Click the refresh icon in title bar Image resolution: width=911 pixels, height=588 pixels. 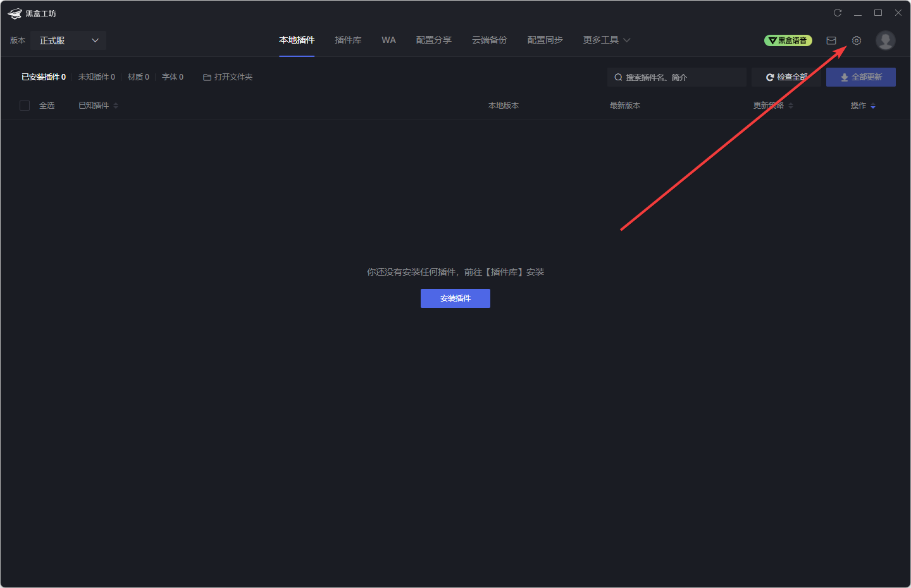click(x=838, y=13)
